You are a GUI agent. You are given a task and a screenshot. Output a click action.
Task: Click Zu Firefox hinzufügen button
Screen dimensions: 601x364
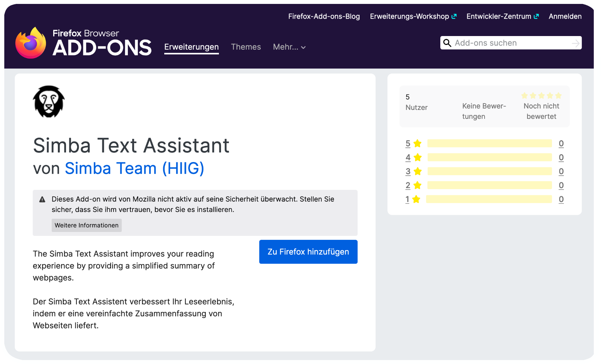pos(308,252)
